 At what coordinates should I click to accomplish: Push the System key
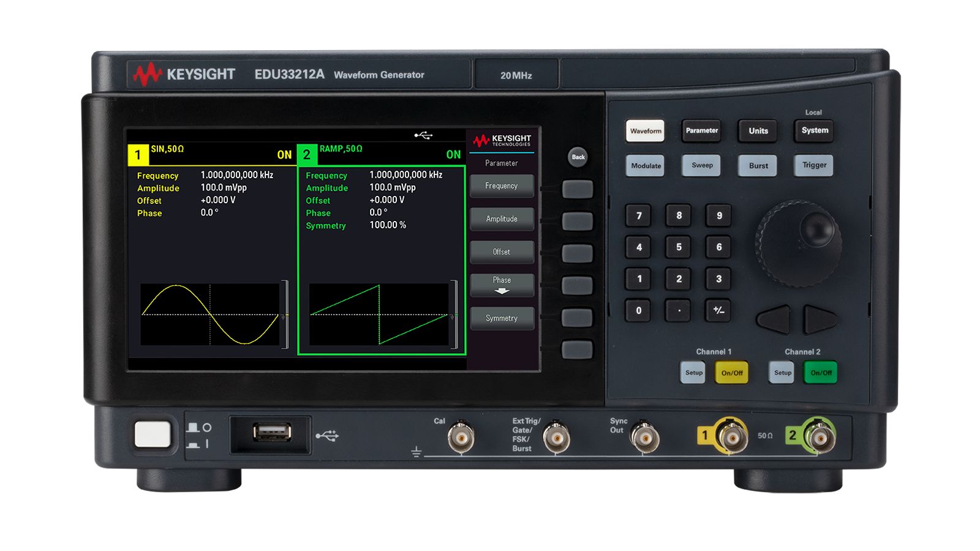click(814, 131)
